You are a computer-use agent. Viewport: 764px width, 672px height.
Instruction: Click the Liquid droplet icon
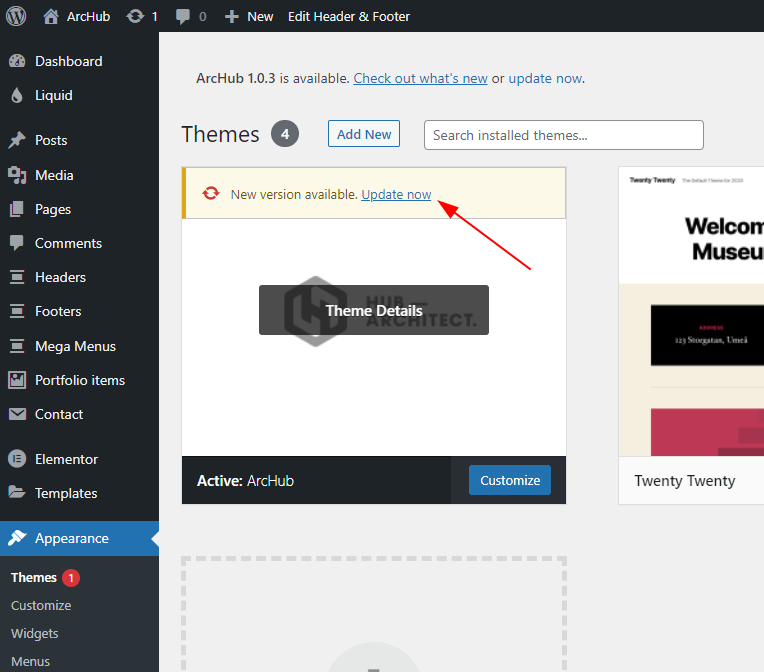click(17, 96)
